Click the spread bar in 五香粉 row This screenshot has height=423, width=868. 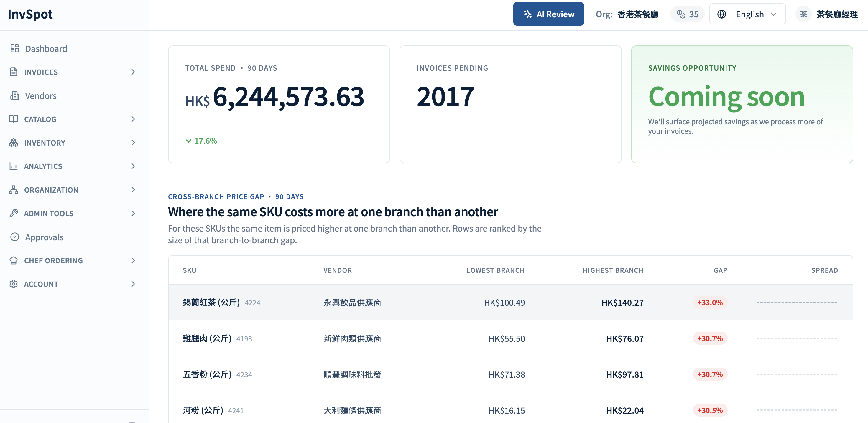pos(797,374)
